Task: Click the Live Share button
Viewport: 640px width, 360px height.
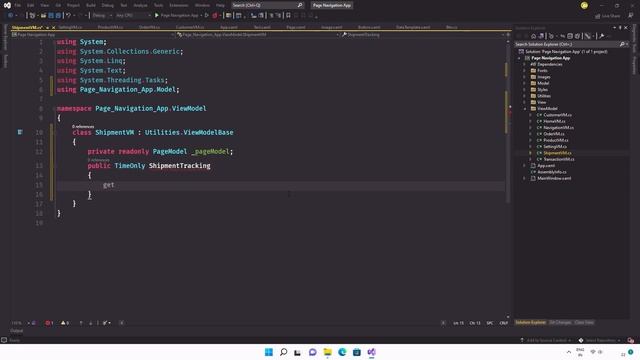Action: tap(607, 16)
